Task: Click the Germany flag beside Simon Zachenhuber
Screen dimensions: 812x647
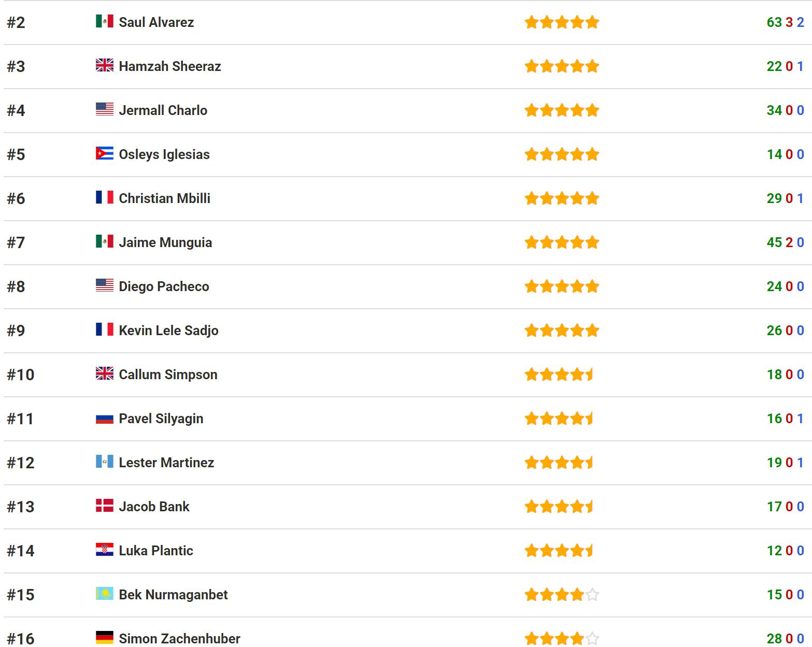Action: (104, 638)
